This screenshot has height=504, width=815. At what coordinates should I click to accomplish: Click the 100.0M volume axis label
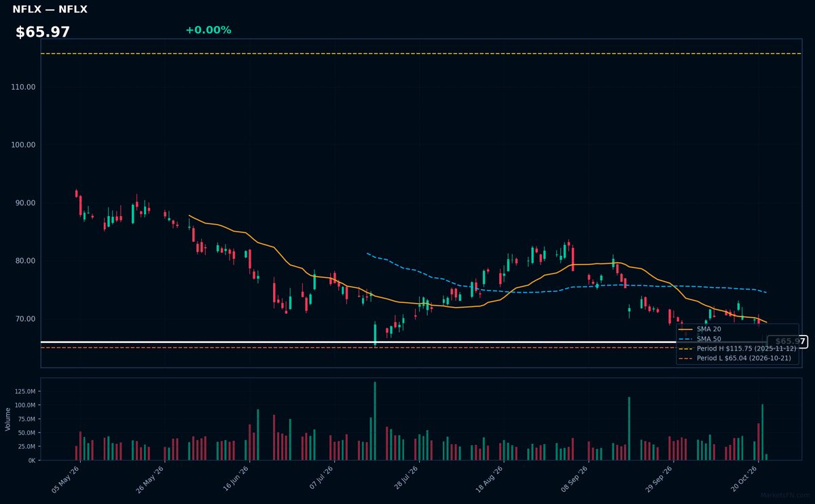[x=26, y=405]
